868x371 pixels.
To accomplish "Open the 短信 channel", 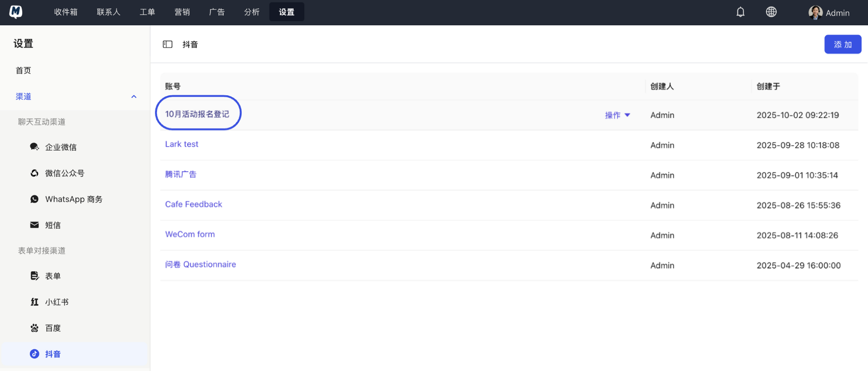I will [52, 225].
